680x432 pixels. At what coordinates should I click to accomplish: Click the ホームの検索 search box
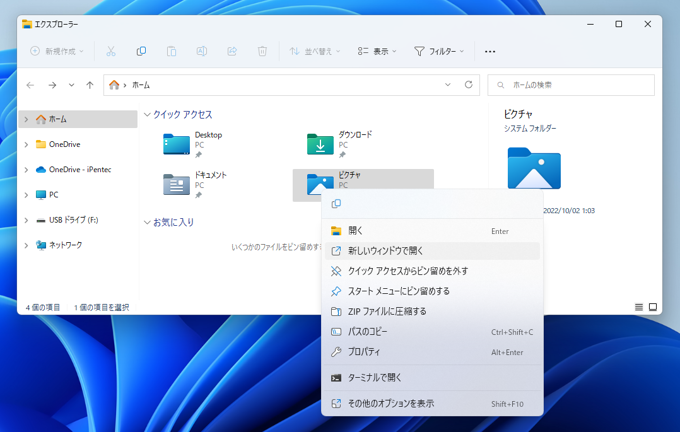(x=571, y=85)
